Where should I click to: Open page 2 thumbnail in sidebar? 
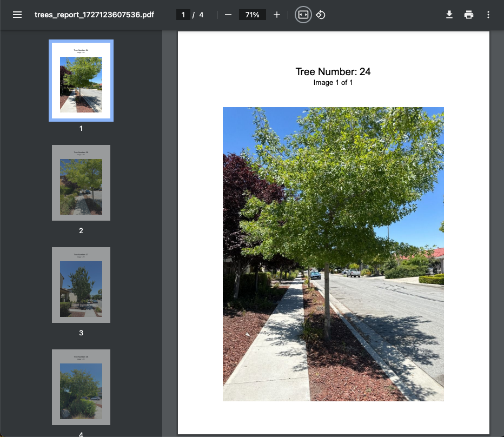81,183
